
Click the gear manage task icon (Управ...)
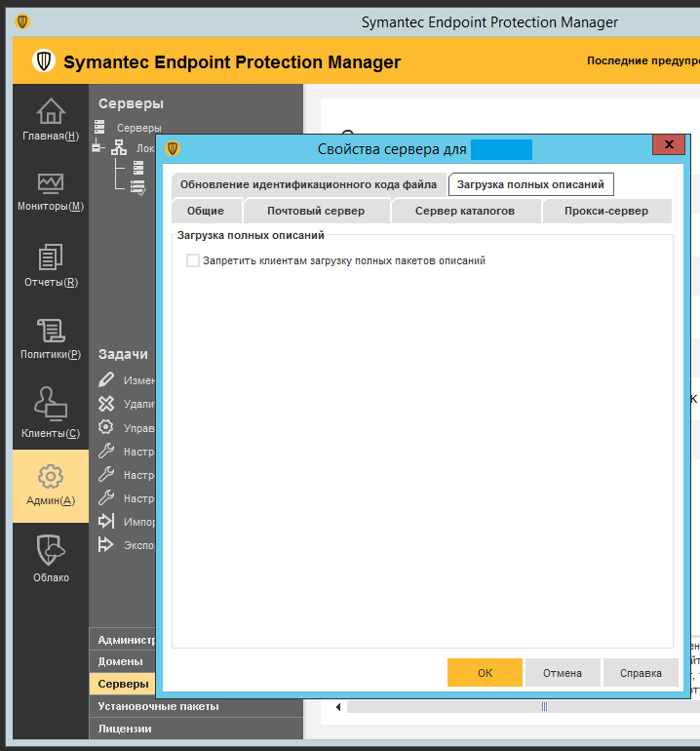coord(106,427)
